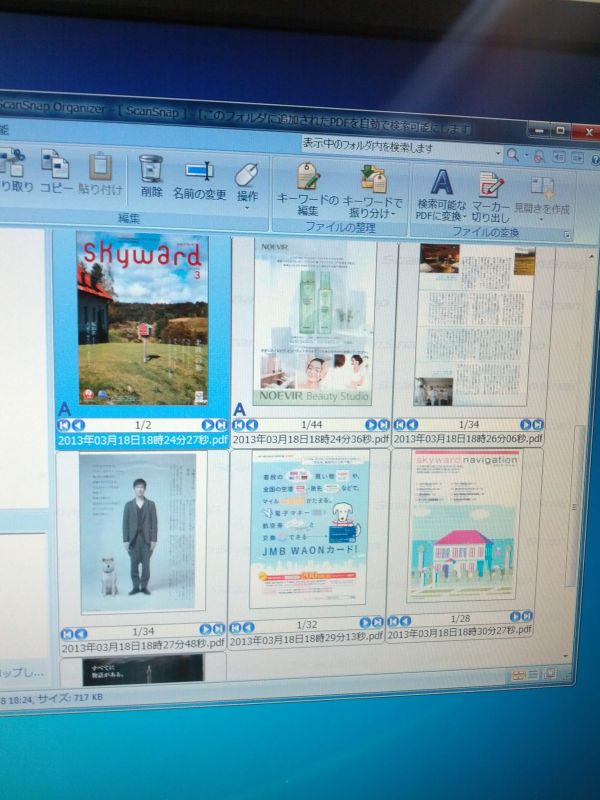
Task: Click the キーワードの編集 tag icon
Action: 309,176
